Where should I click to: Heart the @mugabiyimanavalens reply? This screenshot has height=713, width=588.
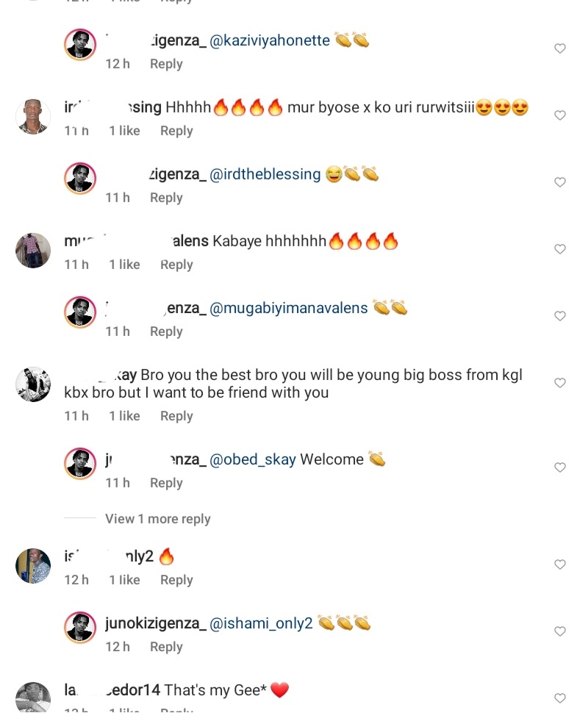(560, 316)
